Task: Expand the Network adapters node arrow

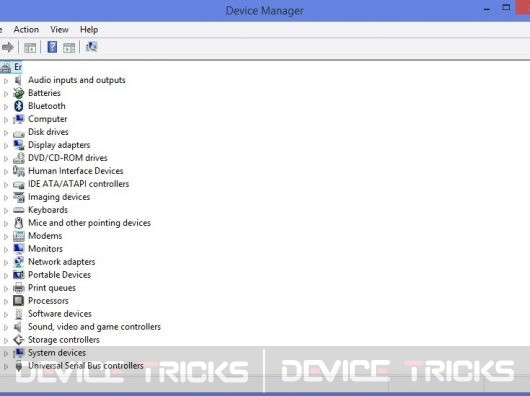Action: 6,263
